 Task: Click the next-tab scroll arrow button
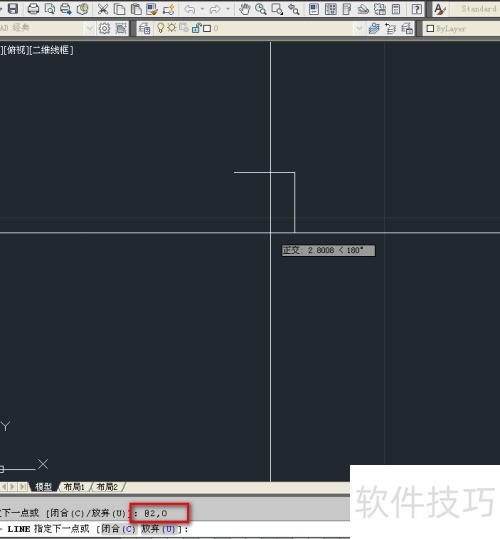[x=13, y=487]
